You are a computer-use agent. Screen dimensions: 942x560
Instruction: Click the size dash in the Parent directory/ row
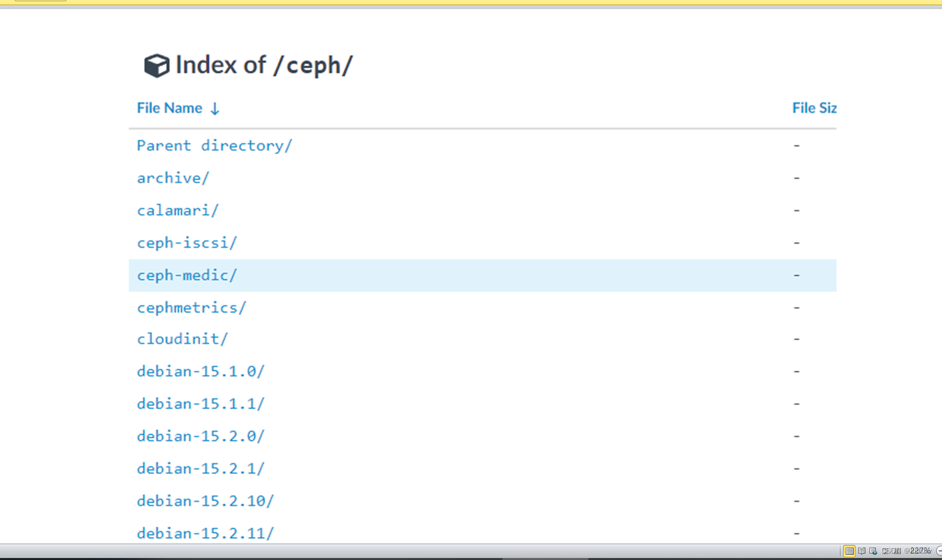tap(797, 145)
